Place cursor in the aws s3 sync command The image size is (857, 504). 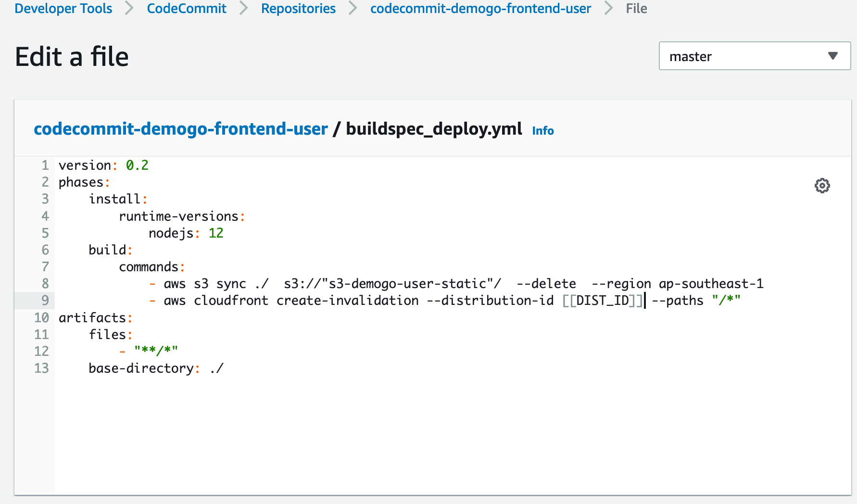[x=456, y=284]
